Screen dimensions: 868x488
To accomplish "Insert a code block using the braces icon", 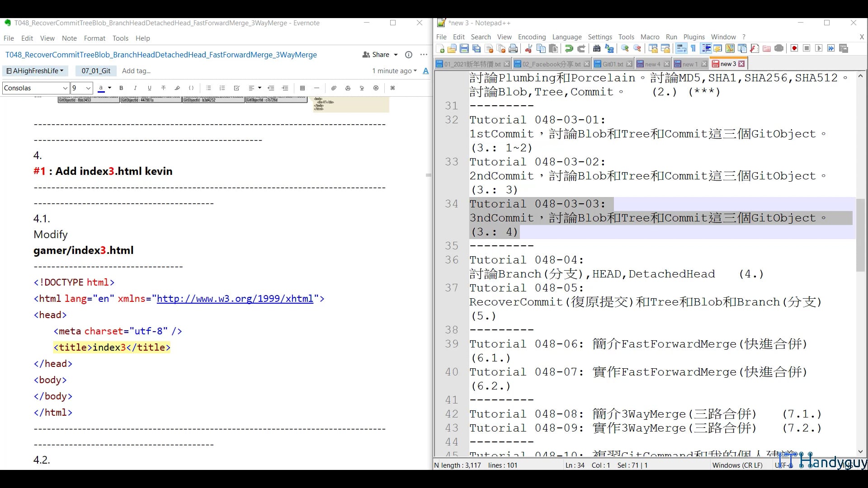I will (x=191, y=88).
